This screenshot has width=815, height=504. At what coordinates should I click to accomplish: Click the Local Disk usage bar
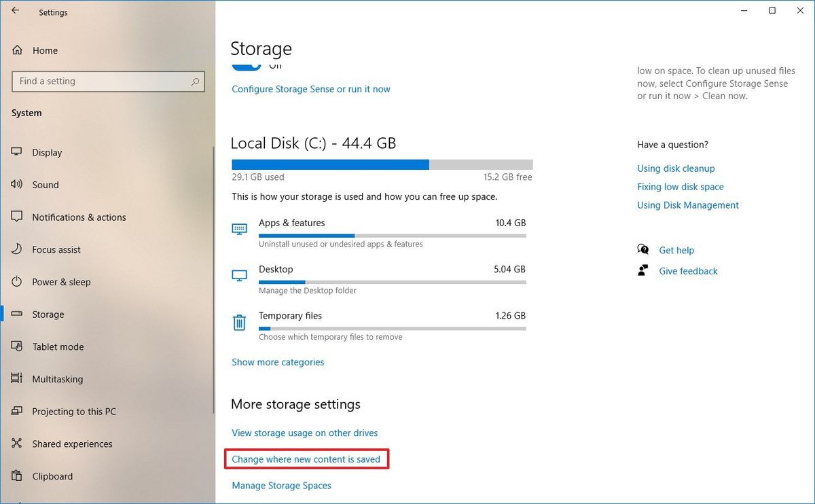(382, 164)
